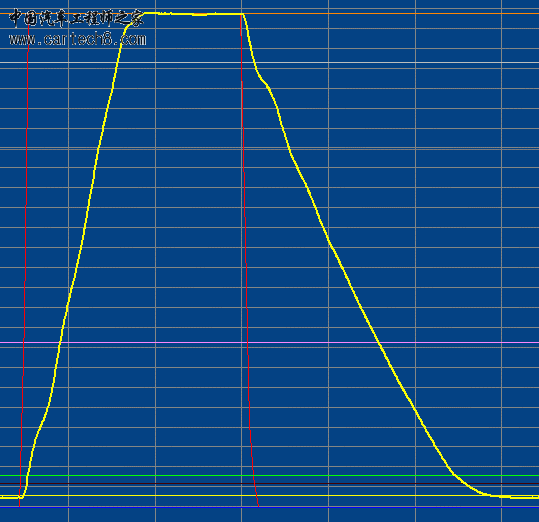The height and width of the screenshot is (522, 539).
Task: Click the Chinese watermark title text
Action: (x=76, y=18)
